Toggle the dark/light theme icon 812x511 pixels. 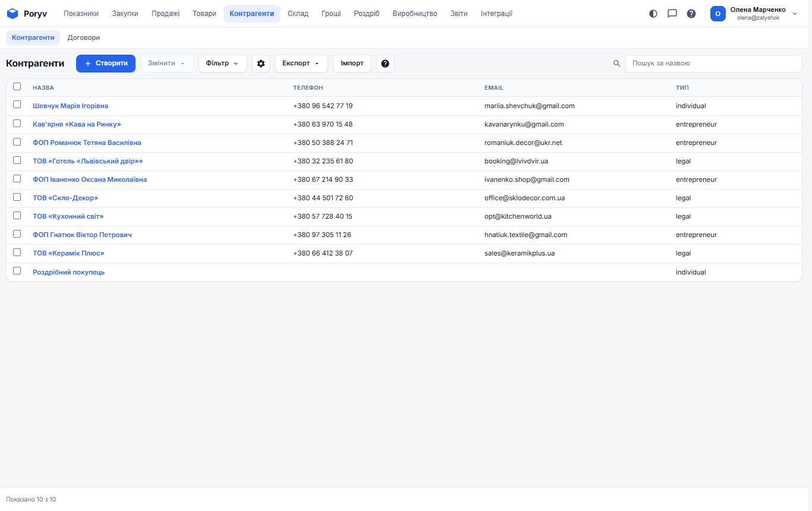[x=653, y=14]
